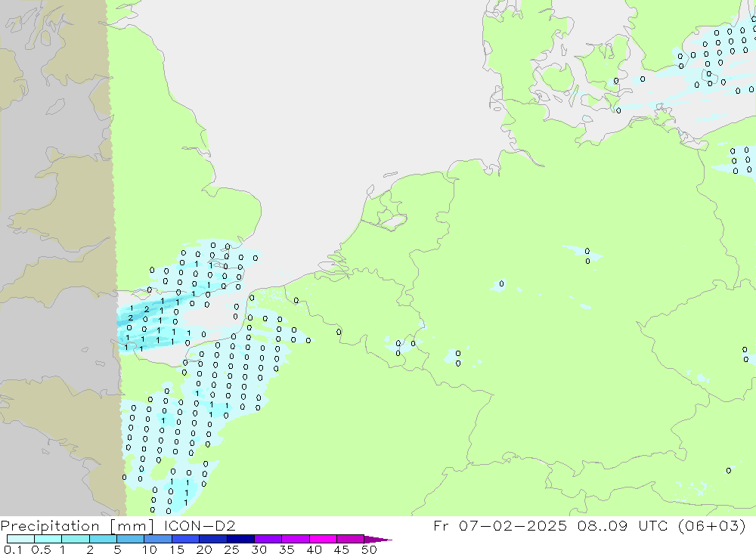Select the 2–5 mm legend color swatch
The width and height of the screenshot is (756, 554).
click(x=103, y=539)
